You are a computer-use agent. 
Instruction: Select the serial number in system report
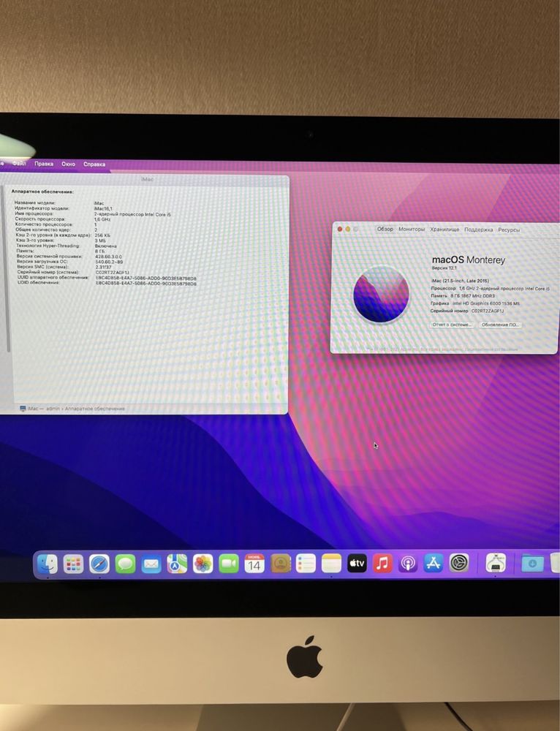113,272
